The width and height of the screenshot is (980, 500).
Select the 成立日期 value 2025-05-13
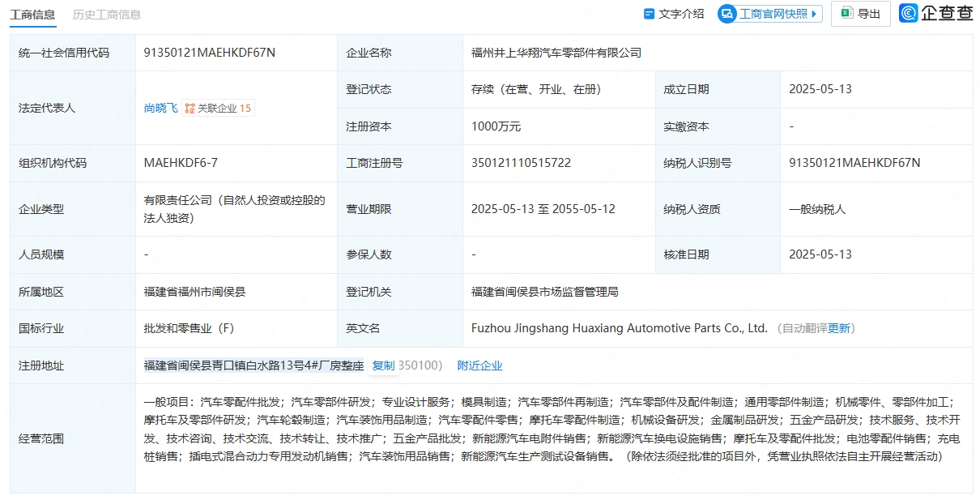[820, 89]
